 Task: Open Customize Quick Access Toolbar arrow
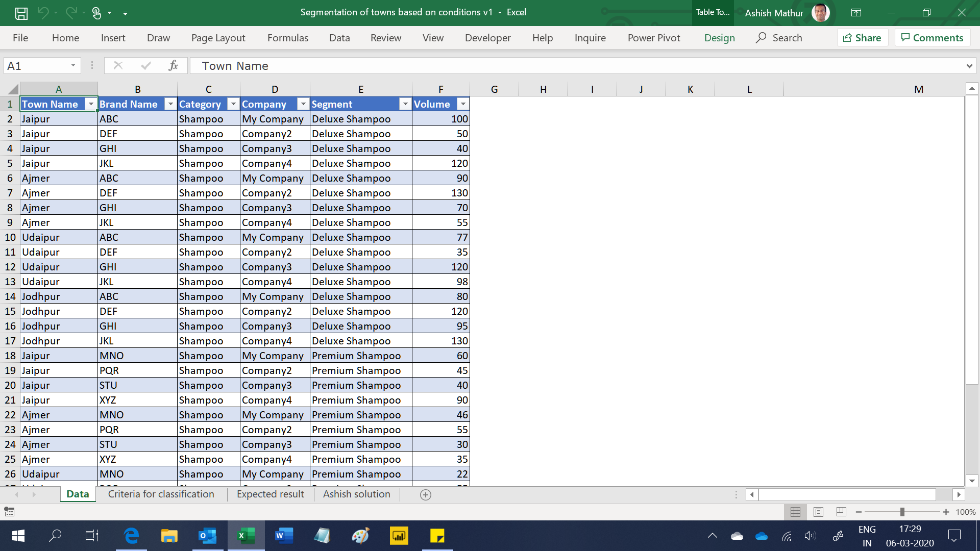point(125,13)
